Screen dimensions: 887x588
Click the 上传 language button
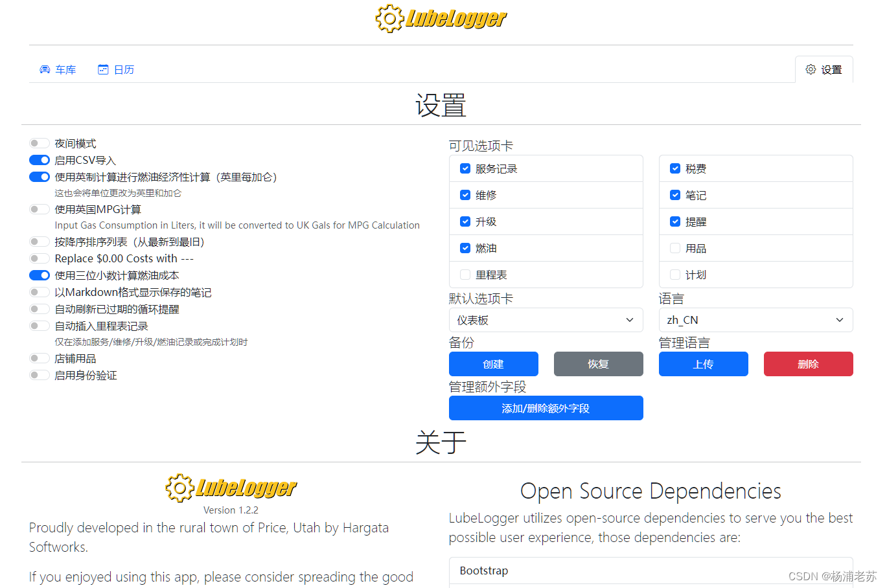[704, 364]
